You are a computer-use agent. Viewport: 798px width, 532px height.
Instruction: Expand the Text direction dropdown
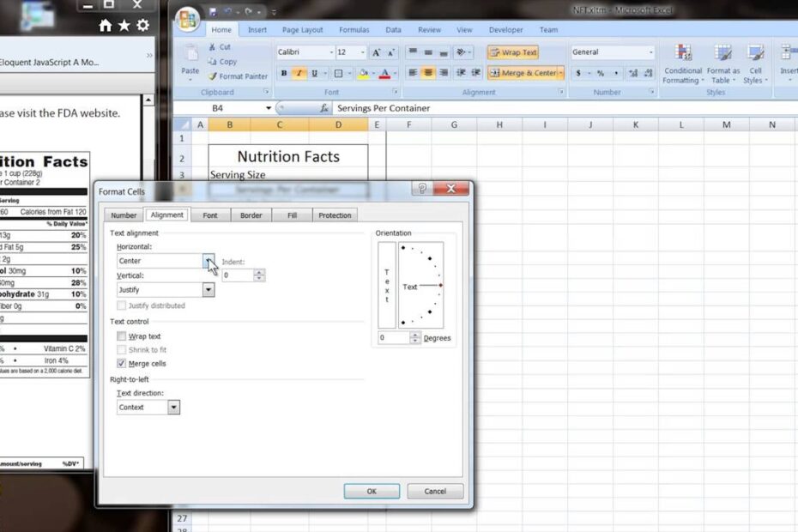[174, 408]
